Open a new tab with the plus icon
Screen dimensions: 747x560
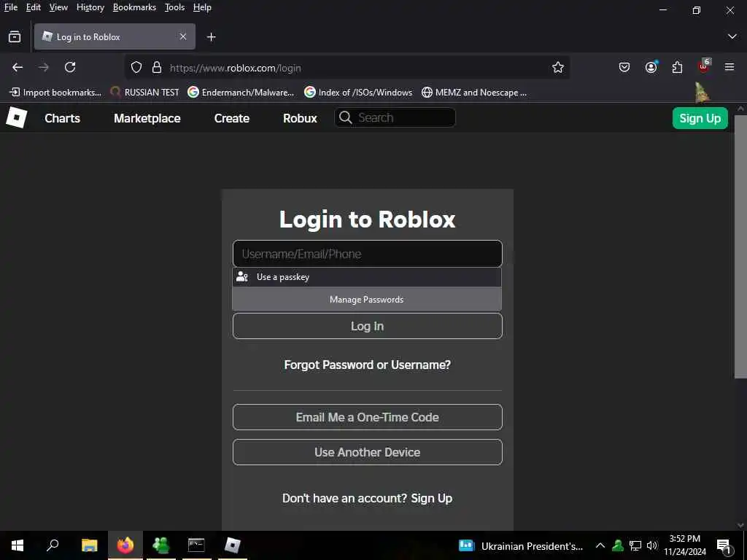point(211,36)
